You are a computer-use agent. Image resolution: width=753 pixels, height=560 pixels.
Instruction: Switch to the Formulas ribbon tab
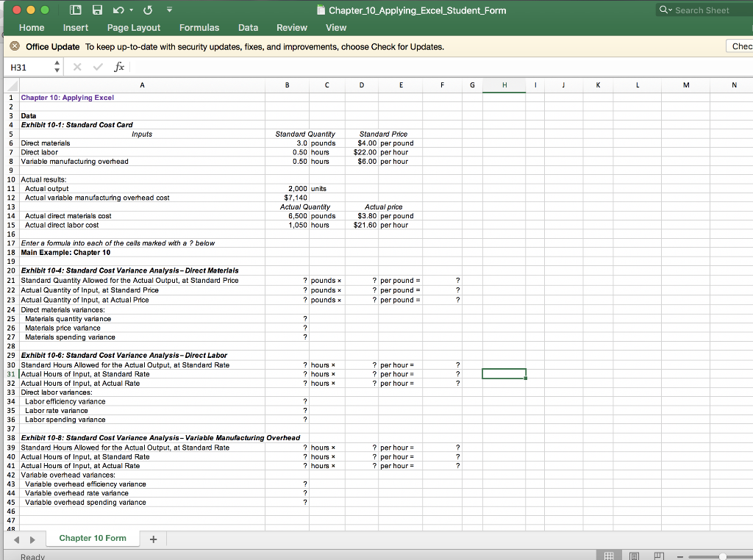click(199, 27)
